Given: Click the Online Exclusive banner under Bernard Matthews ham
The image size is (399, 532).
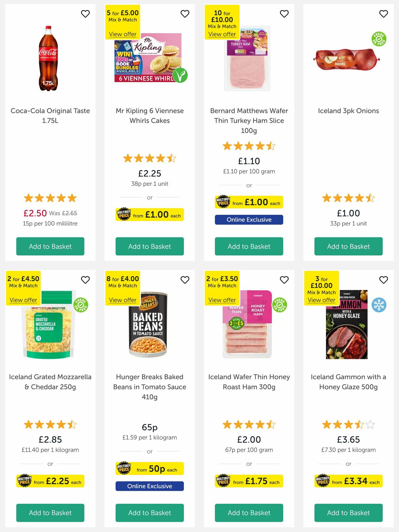Looking at the screenshot, I should (249, 220).
